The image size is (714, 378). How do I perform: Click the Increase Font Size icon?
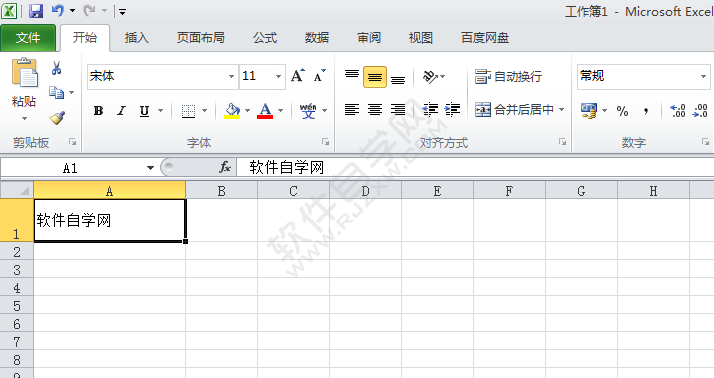click(x=297, y=76)
